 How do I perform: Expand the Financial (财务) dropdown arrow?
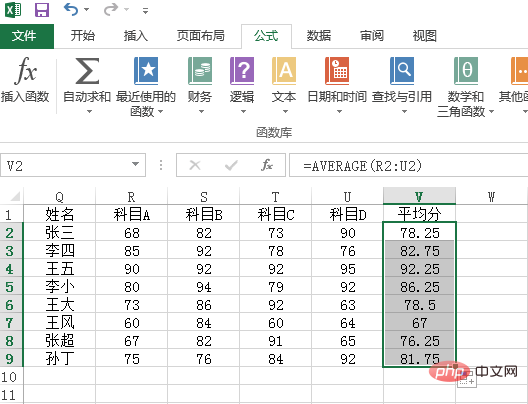point(201,111)
